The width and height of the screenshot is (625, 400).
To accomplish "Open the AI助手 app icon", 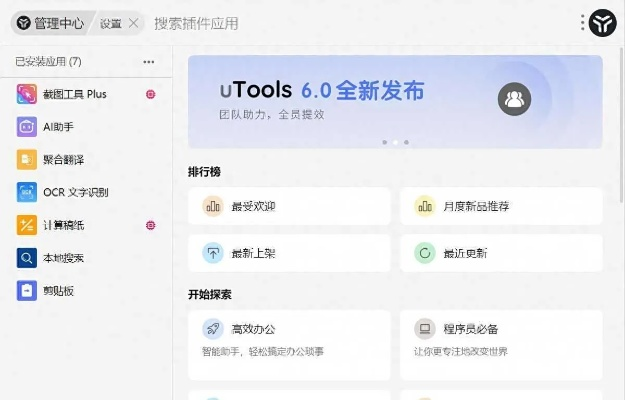I will (x=27, y=127).
